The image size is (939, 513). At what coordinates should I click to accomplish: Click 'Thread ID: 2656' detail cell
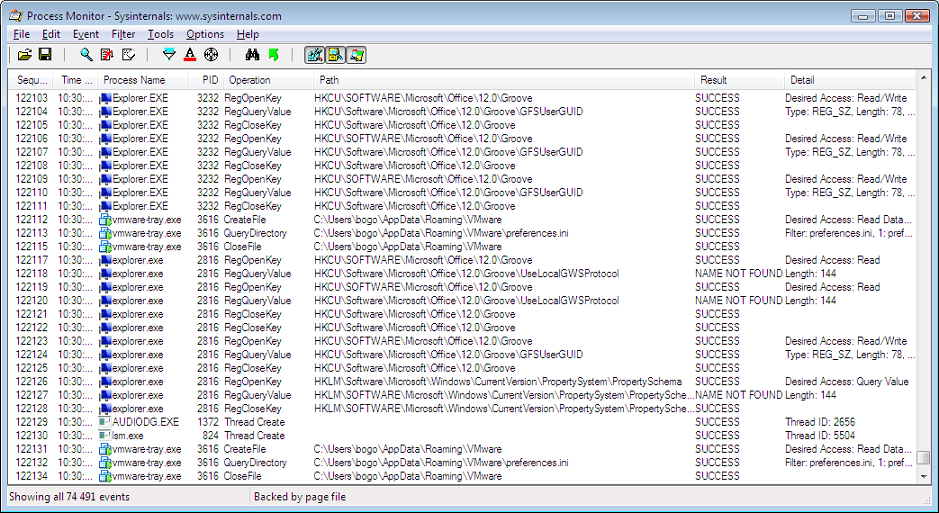click(820, 422)
